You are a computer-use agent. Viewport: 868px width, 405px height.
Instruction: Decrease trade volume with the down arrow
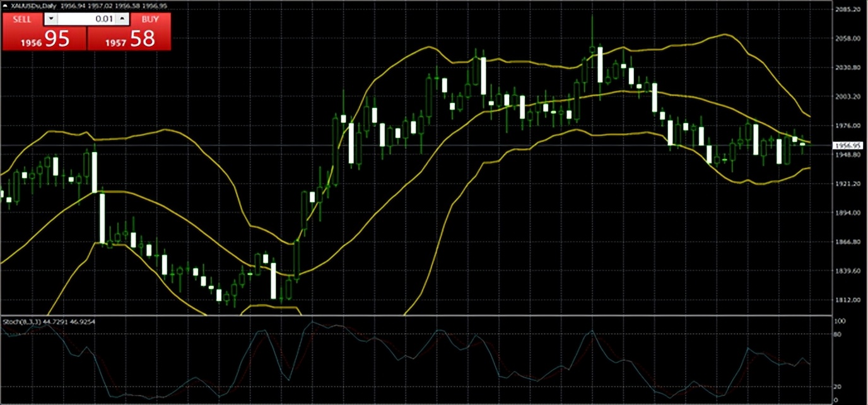(51, 19)
